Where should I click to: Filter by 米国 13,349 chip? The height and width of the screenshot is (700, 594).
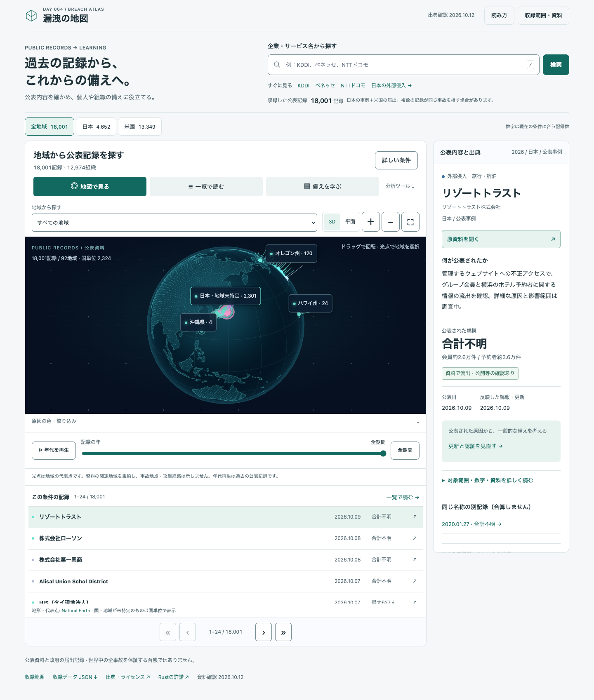point(140,127)
